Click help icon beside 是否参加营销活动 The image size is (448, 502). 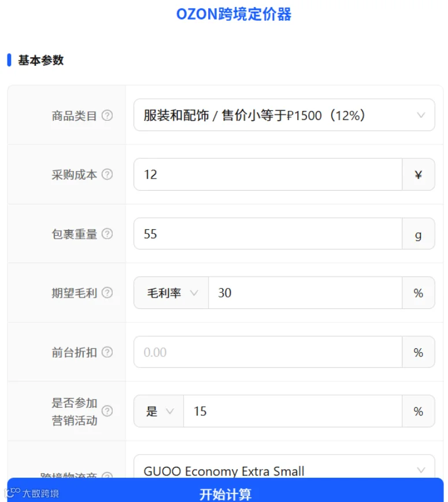tap(107, 411)
